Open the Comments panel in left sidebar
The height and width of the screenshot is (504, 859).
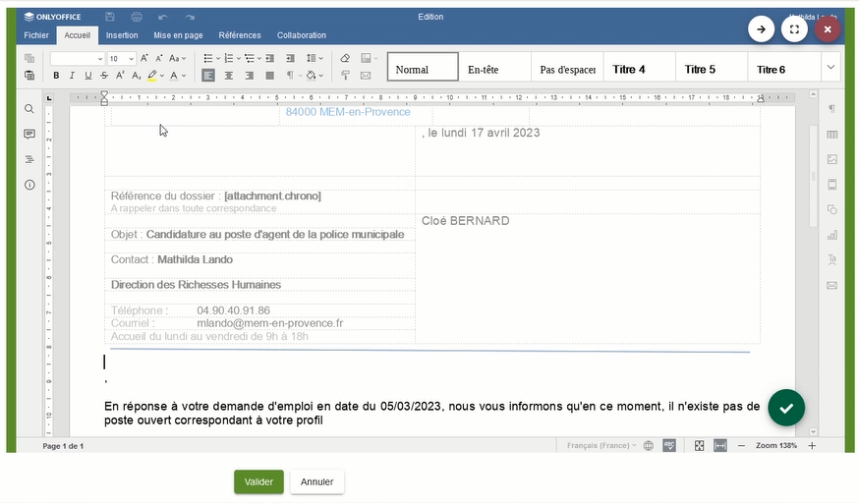29,134
